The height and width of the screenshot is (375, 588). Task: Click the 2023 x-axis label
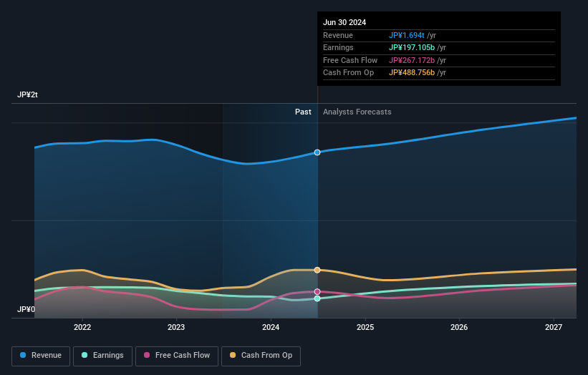pyautogui.click(x=176, y=328)
